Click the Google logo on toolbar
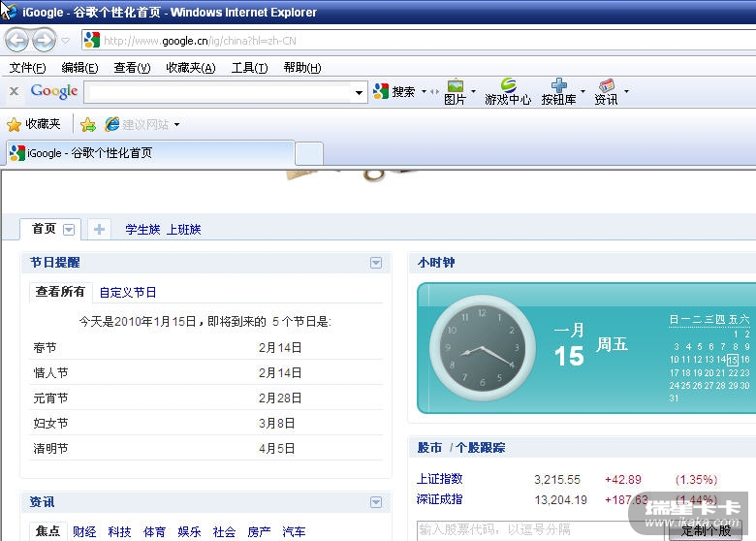Image resolution: width=756 pixels, height=541 pixels. pos(54,91)
